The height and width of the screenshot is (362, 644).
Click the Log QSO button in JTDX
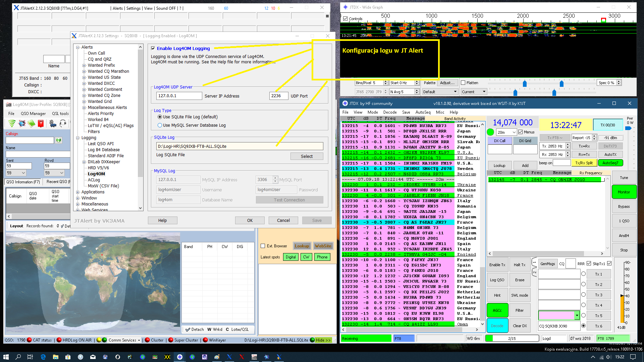pos(497,280)
